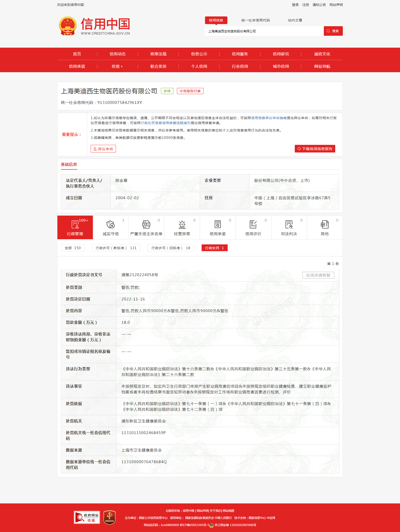This screenshot has height=532, width=400.
Task: Click the 政府网站找错 badge in footer
Action: point(87,517)
